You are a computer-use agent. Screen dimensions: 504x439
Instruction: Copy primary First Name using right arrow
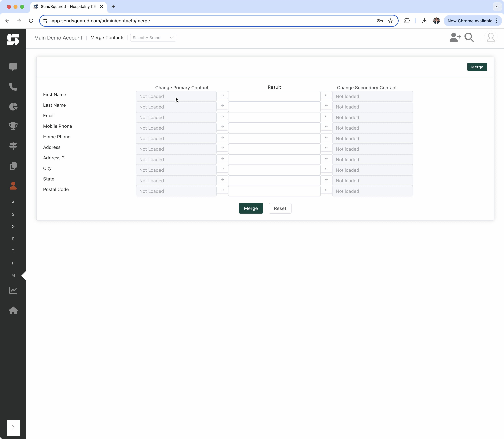[222, 95]
